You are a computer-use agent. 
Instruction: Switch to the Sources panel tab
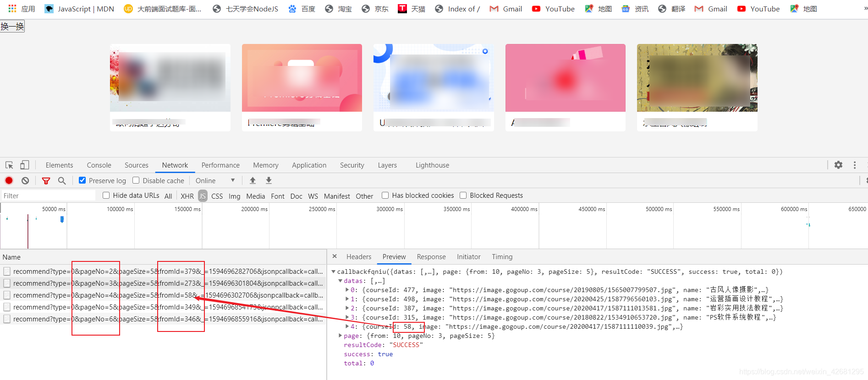[x=137, y=165]
